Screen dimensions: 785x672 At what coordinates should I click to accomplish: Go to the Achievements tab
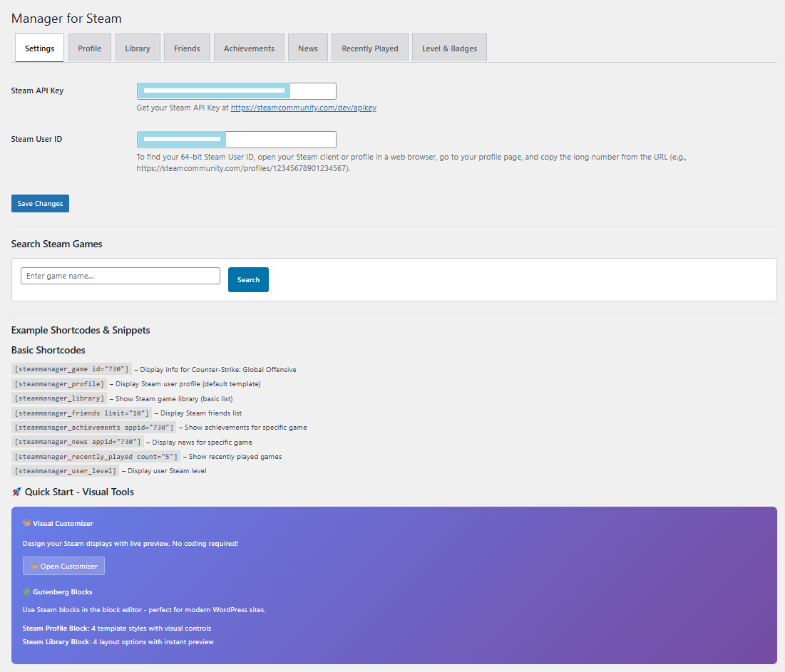click(x=249, y=48)
